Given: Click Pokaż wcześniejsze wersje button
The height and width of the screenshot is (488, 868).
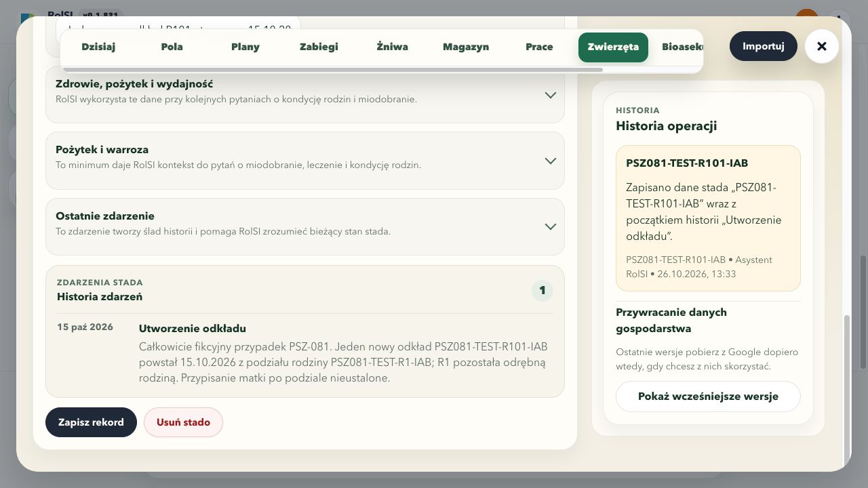Looking at the screenshot, I should pyautogui.click(x=708, y=396).
